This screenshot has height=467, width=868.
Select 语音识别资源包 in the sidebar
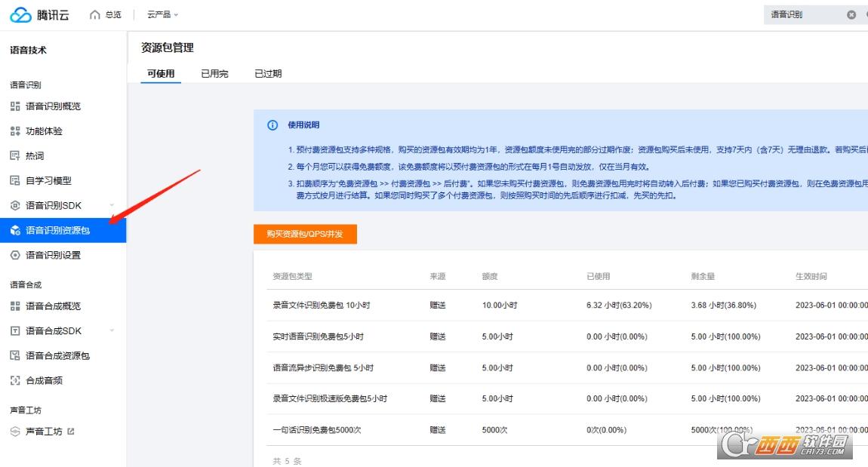pos(63,230)
